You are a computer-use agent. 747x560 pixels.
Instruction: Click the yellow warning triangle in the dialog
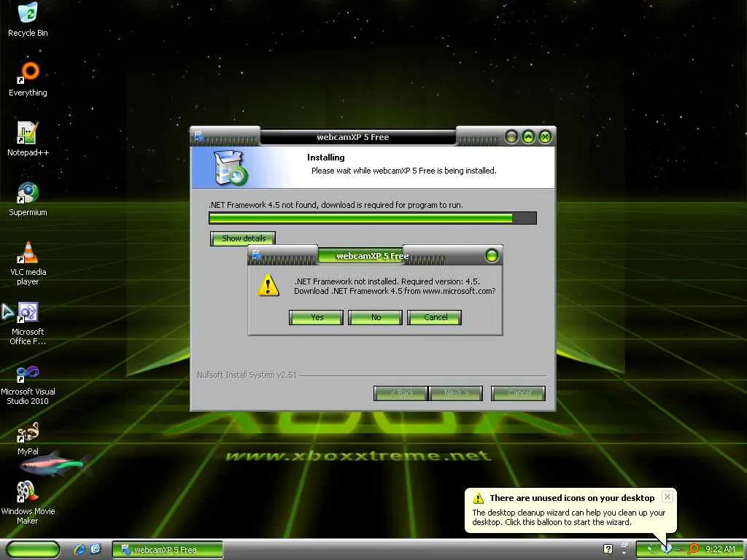click(x=268, y=285)
